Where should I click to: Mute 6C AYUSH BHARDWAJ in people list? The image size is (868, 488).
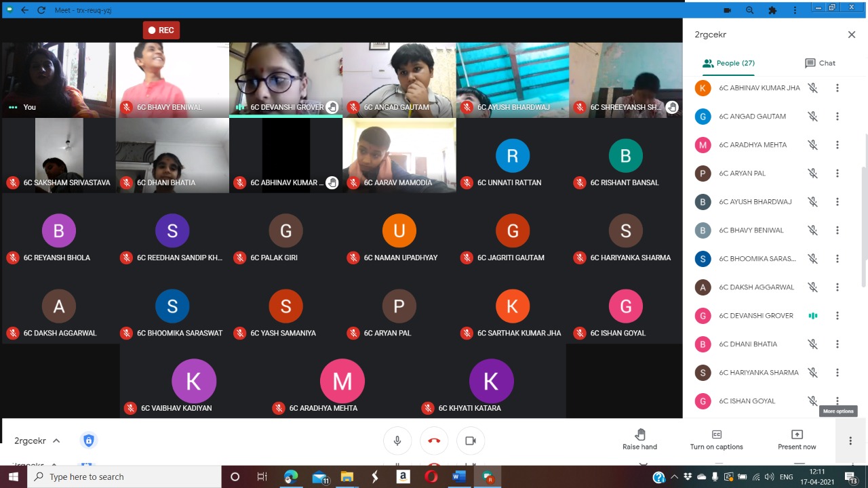tap(812, 202)
